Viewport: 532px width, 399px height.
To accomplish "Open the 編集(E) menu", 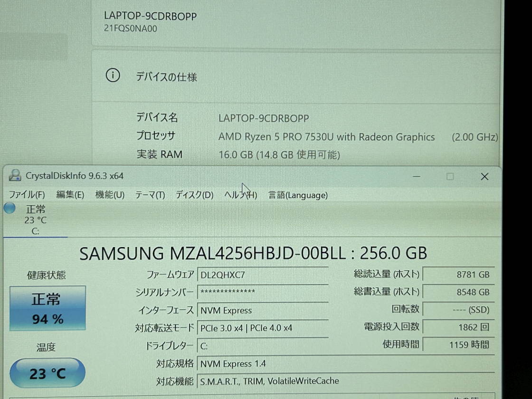I will pos(70,195).
